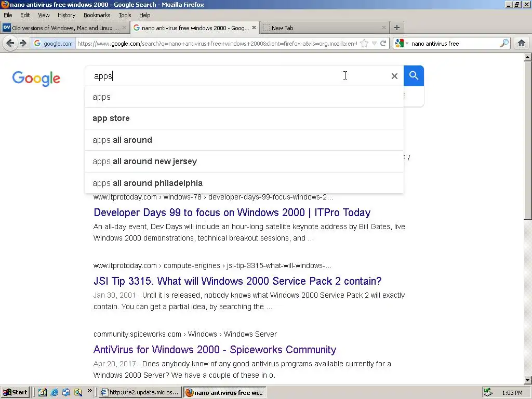Open the Edit menu

tap(25, 15)
